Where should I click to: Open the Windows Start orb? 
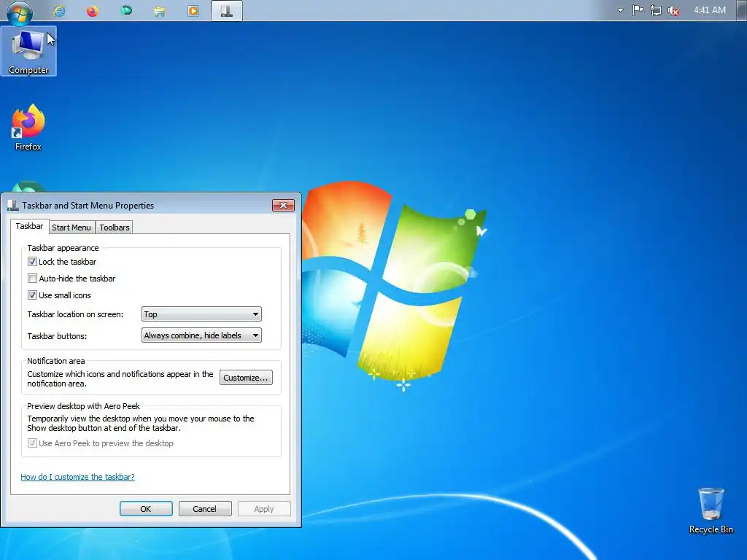click(x=20, y=12)
